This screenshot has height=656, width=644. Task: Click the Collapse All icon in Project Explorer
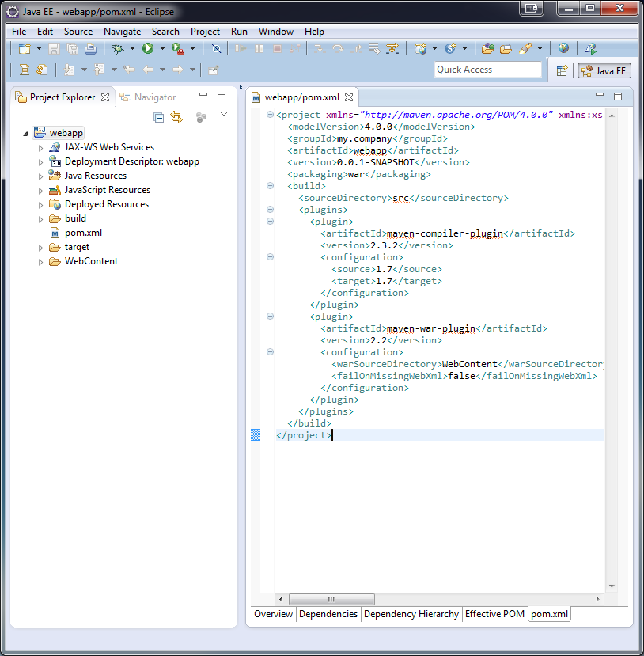[159, 118]
